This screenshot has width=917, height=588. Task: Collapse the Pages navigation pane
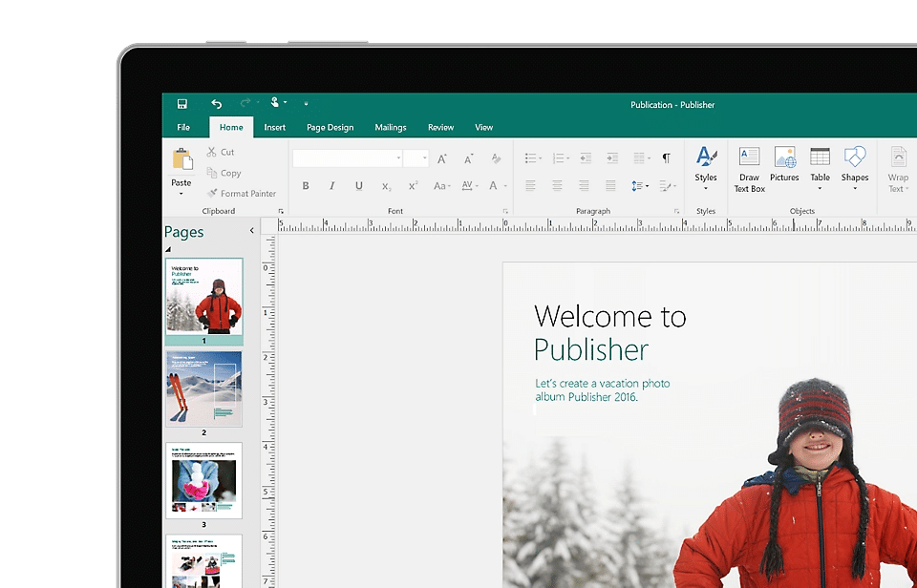[x=252, y=231]
